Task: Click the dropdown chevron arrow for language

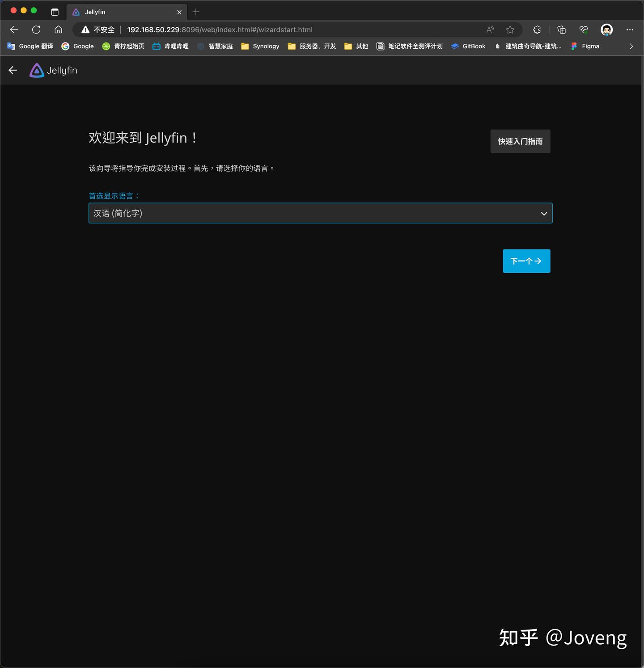Action: tap(544, 214)
